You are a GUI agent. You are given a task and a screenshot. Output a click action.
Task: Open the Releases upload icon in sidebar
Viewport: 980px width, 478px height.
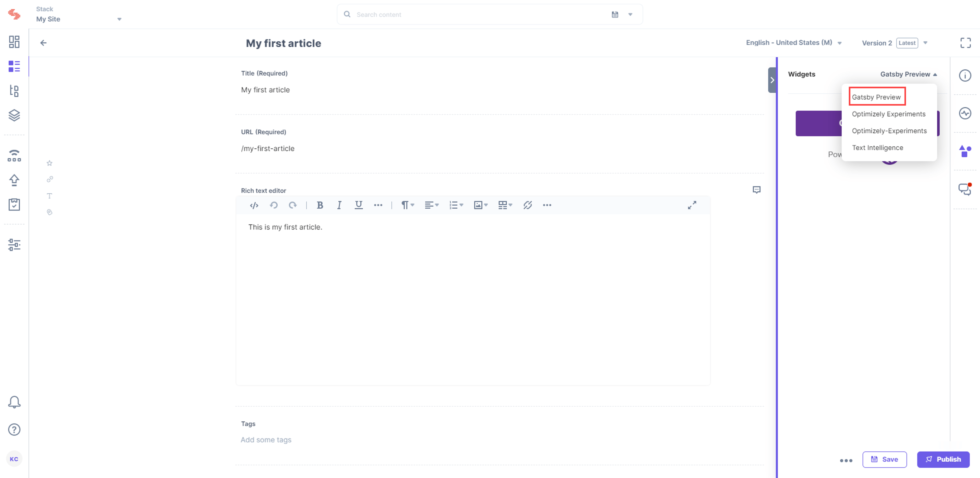click(x=14, y=180)
